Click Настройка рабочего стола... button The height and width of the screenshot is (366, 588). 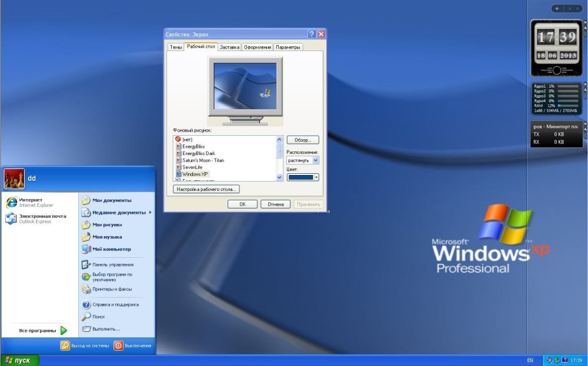(x=206, y=189)
